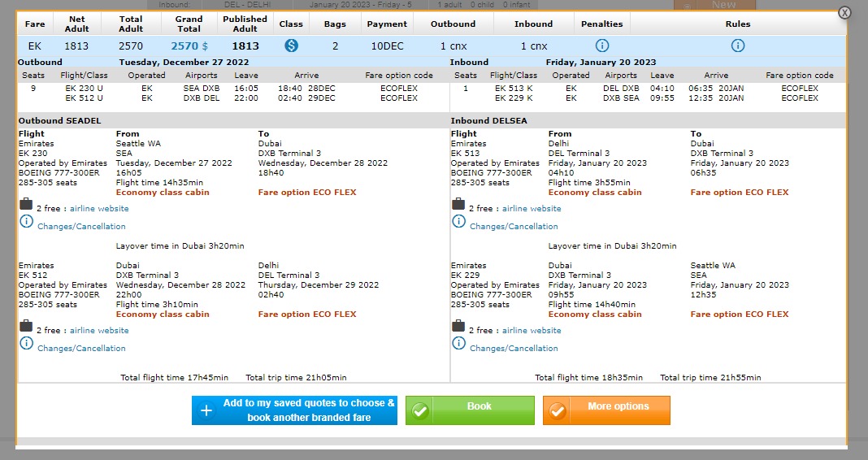Viewport: 868px width, 460px height.
Task: Open Changes/Cancellation for inbound EK 513
Action: [x=514, y=227]
